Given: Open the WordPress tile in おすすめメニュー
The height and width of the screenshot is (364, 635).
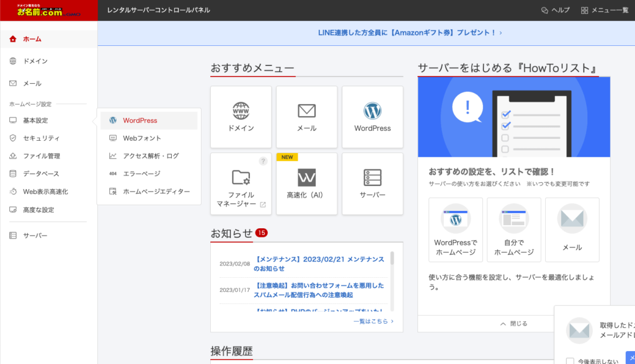Looking at the screenshot, I should point(373,117).
